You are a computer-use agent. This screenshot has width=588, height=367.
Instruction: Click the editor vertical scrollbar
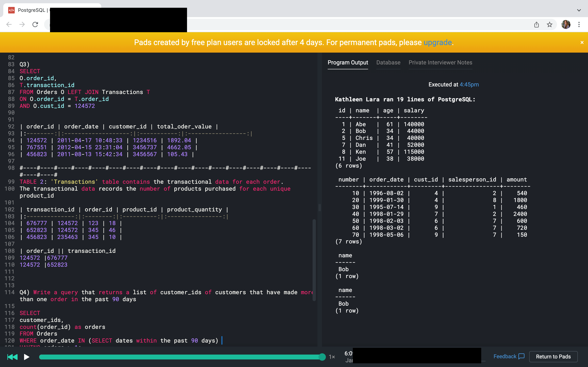pos(314,260)
